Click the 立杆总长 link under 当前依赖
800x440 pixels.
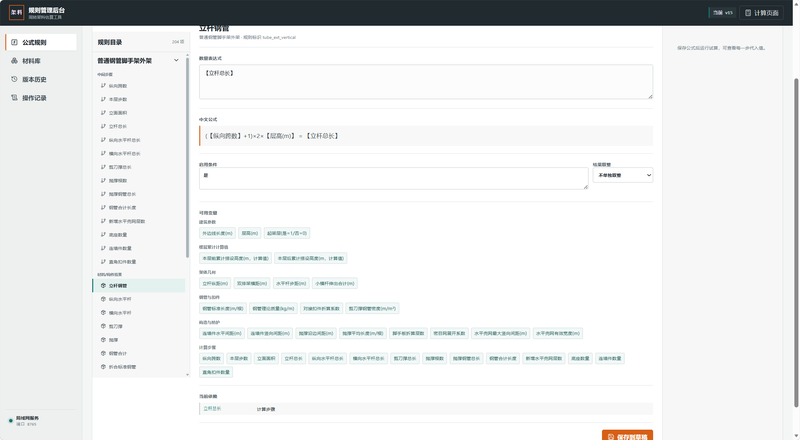212,409
